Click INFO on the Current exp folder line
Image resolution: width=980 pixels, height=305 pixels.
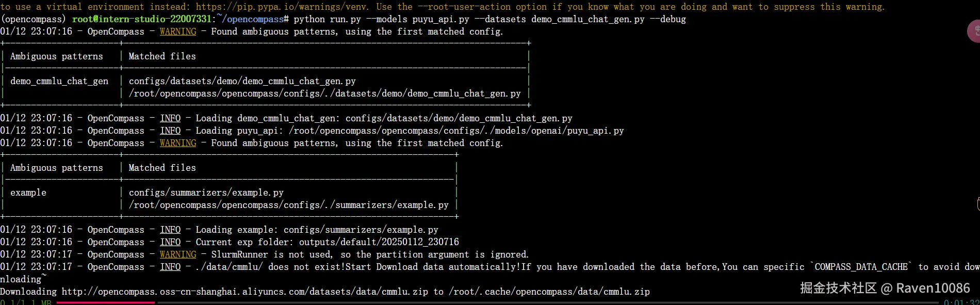point(170,242)
